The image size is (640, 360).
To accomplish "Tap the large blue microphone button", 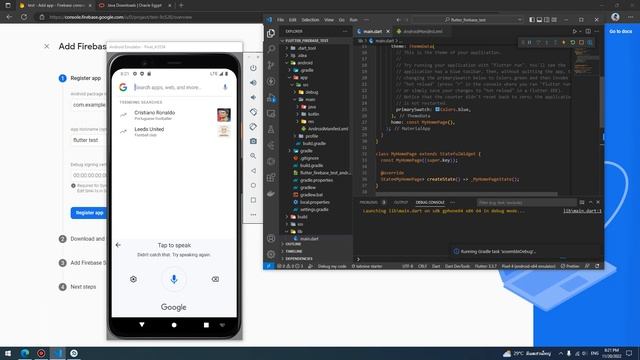I will click(x=174, y=279).
